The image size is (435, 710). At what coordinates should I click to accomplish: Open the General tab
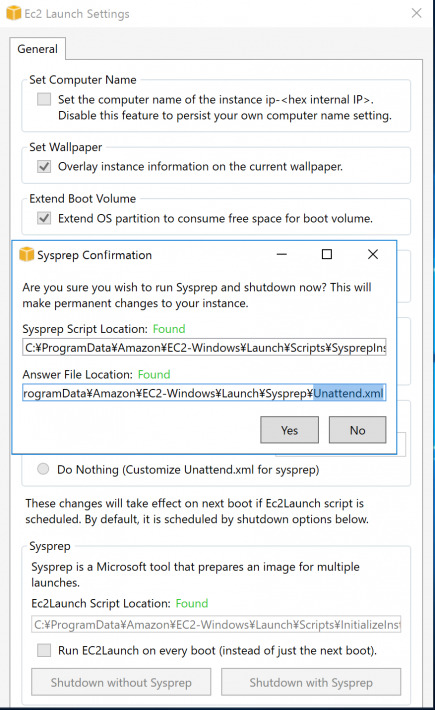point(38,49)
